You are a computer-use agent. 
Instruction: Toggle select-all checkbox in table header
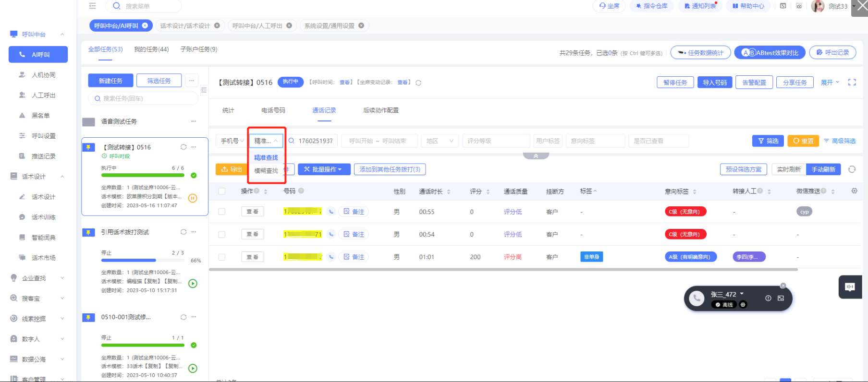tap(222, 191)
